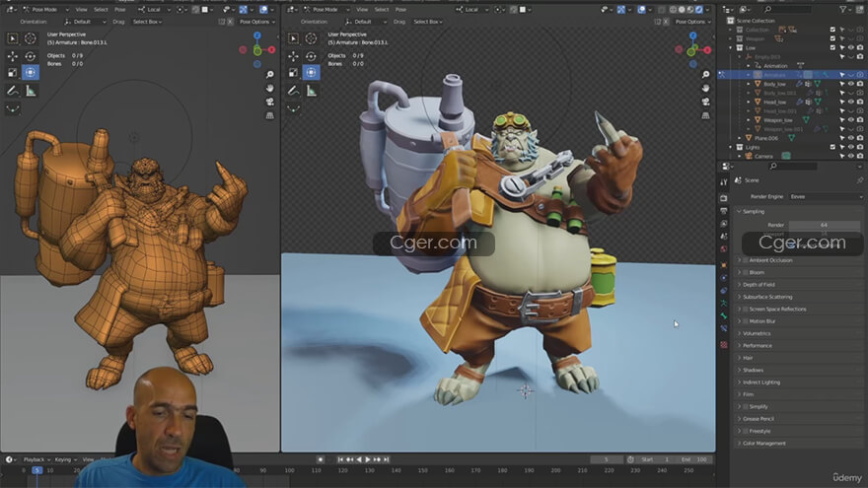Click the zoom magnifier in right viewport
The height and width of the screenshot is (488, 868).
pyautogui.click(x=706, y=74)
